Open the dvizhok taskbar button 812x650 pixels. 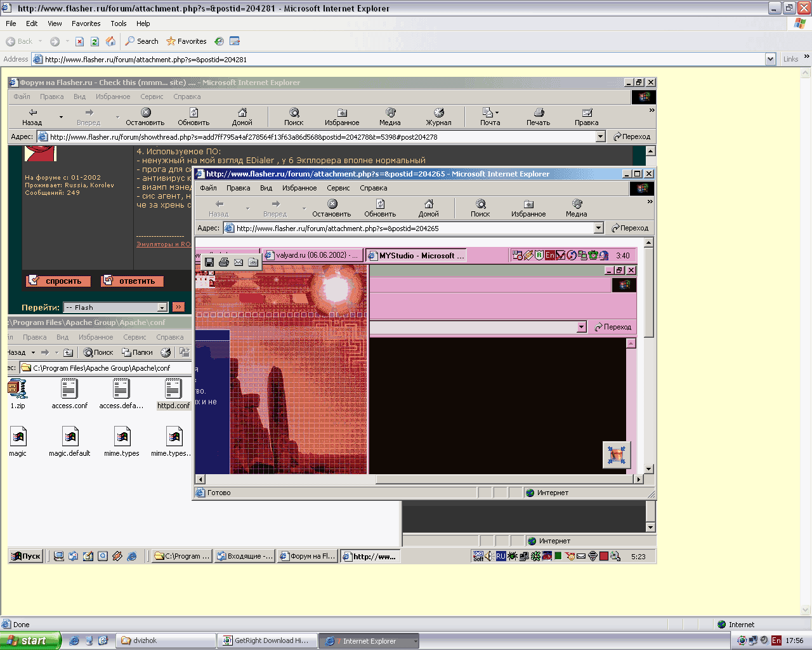coord(166,641)
